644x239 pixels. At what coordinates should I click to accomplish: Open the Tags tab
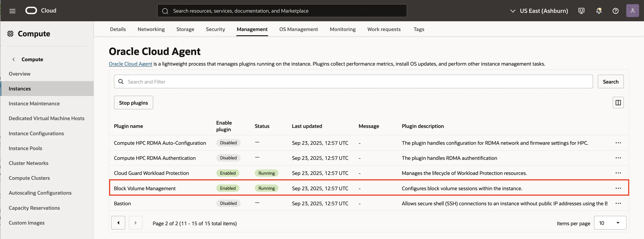coord(419,29)
